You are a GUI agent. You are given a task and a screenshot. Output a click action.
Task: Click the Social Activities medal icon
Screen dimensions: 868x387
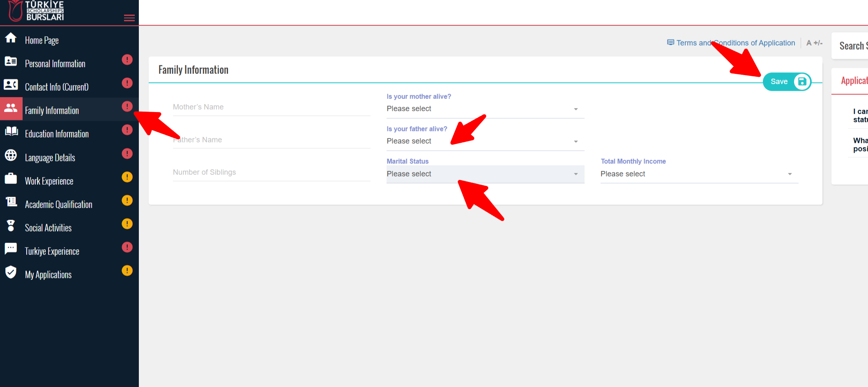click(x=11, y=226)
